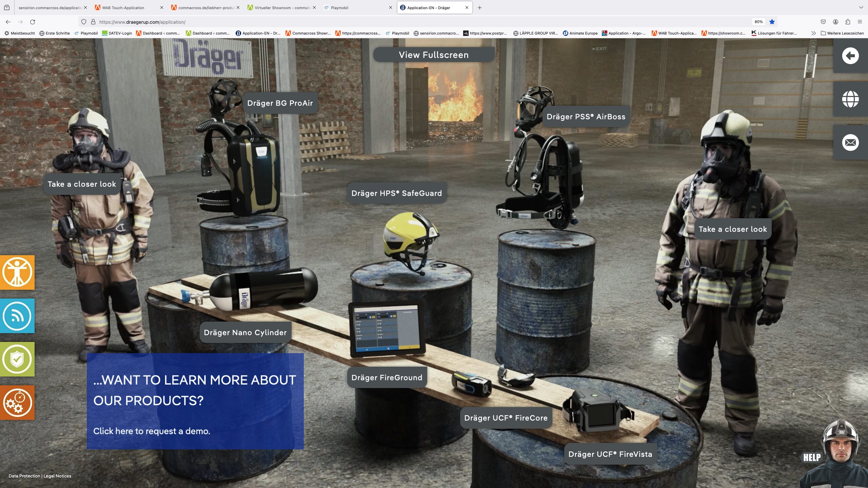Open the recent tabs icon at top-left
This screenshot has height=488, width=868.
[x=7, y=7]
